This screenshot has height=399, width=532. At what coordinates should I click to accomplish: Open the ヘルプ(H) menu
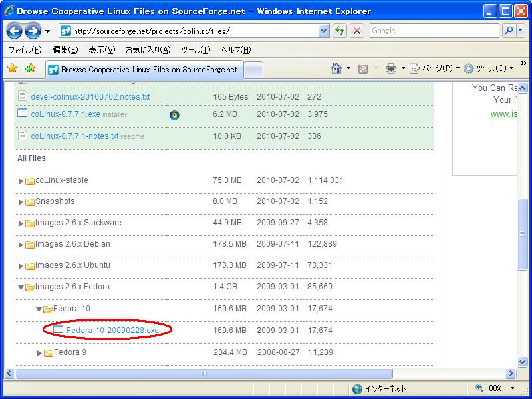(x=236, y=50)
